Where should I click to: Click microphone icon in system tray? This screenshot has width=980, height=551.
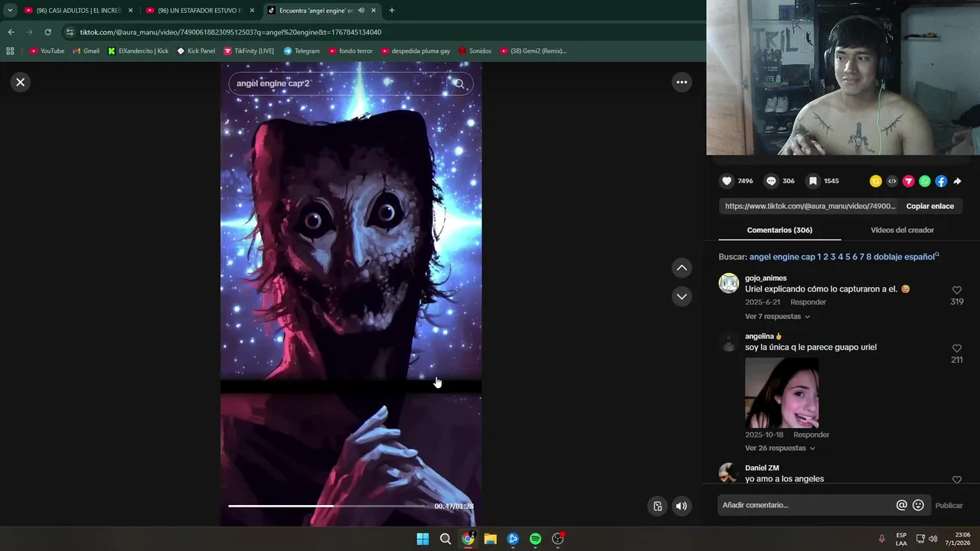(882, 539)
